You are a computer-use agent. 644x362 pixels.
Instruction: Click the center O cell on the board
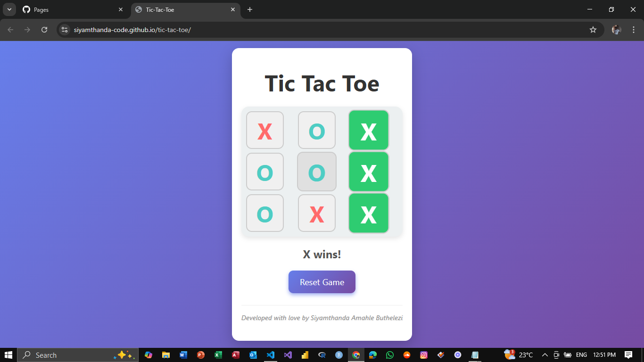[317, 172]
